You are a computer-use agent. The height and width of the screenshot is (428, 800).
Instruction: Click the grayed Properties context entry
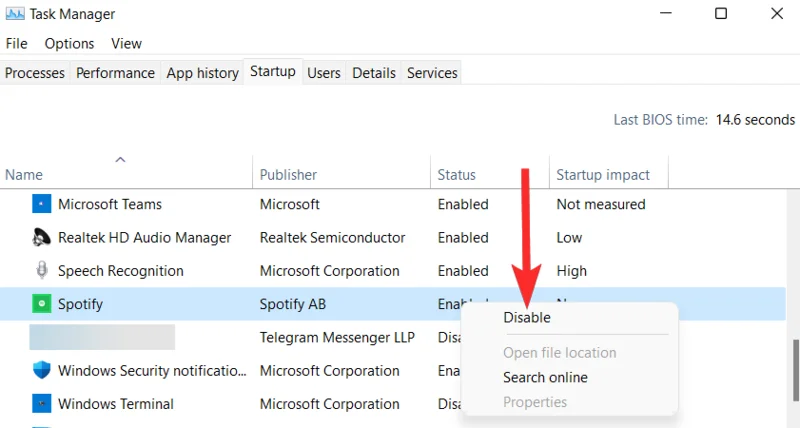535,402
